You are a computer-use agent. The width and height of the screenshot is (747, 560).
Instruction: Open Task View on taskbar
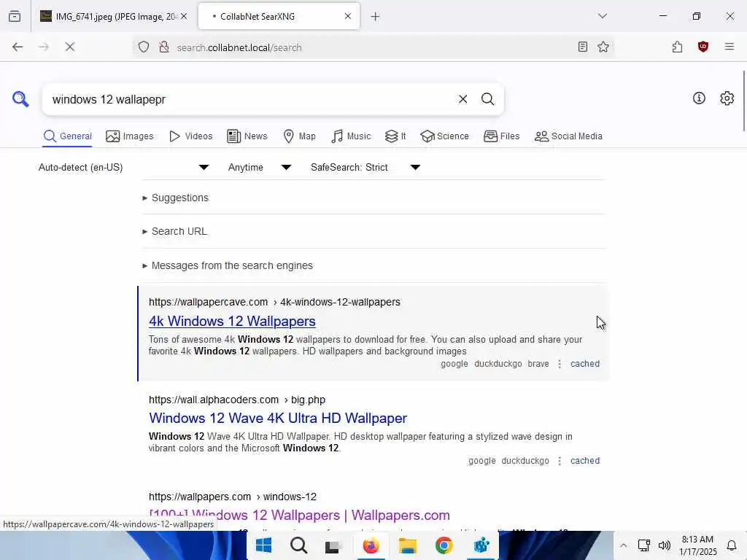pos(332,546)
